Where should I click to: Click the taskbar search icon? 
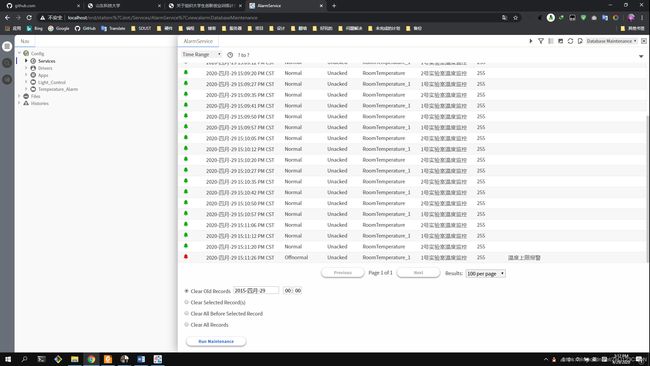pyautogui.click(x=24, y=359)
